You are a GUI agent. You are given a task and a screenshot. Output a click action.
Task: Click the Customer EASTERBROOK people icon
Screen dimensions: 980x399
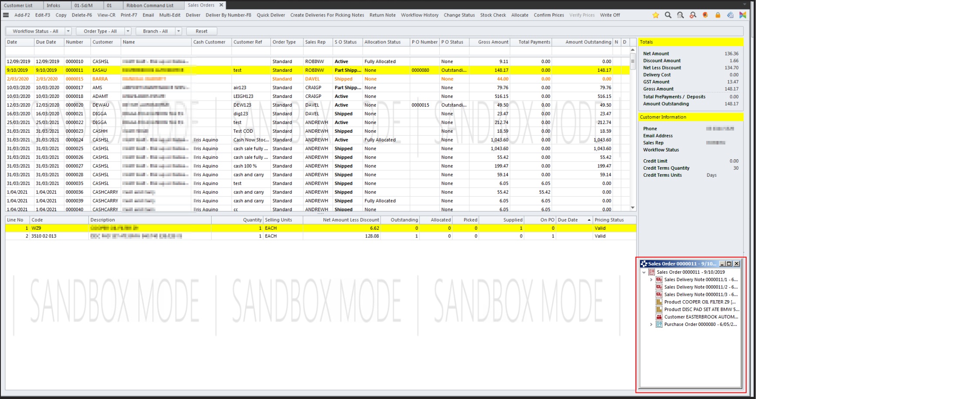[x=659, y=317]
